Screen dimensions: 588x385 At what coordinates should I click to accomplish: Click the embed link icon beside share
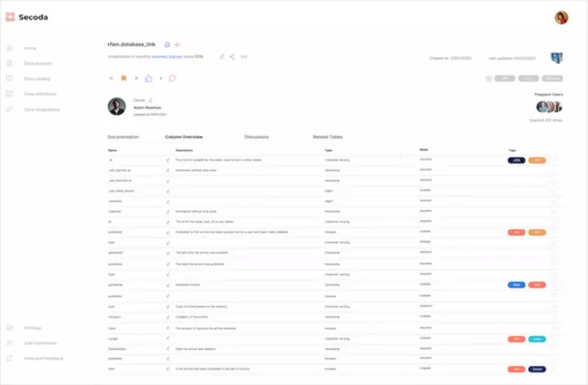coord(243,57)
